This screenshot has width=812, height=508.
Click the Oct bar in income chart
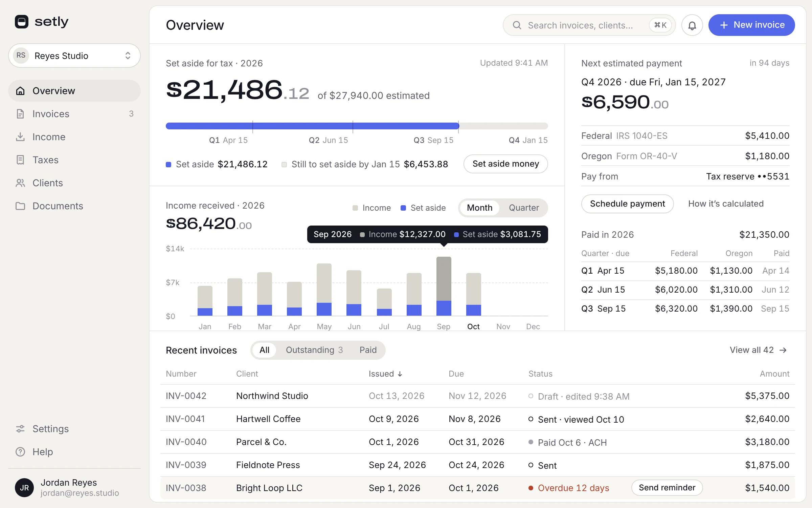[x=473, y=294]
